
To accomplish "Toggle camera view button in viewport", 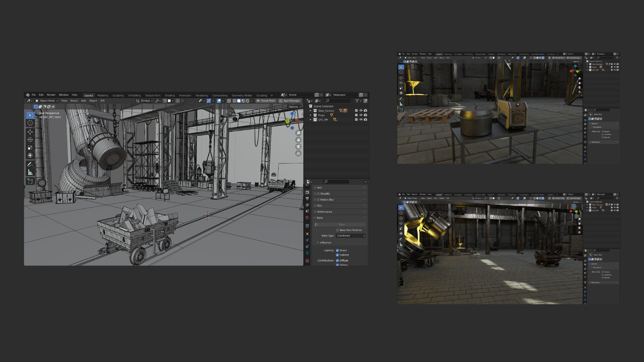I will coord(298,147).
